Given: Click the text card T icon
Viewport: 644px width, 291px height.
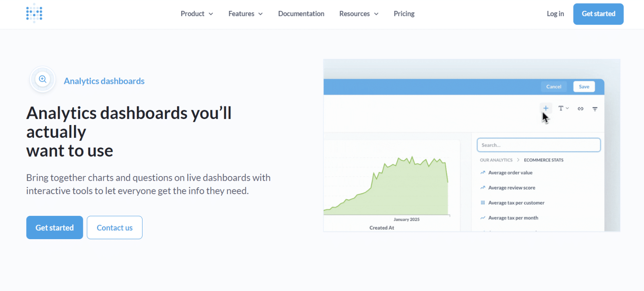Looking at the screenshot, I should (561, 108).
